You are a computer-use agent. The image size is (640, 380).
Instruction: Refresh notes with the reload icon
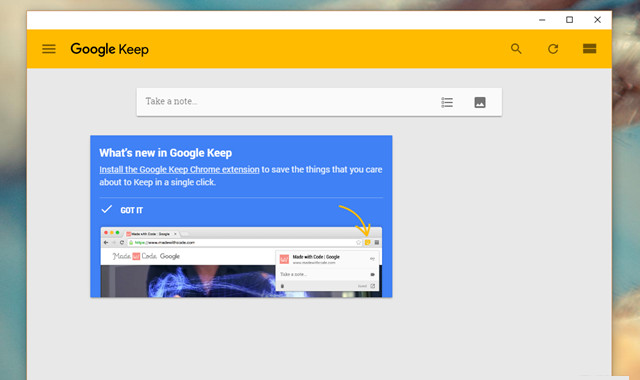553,49
